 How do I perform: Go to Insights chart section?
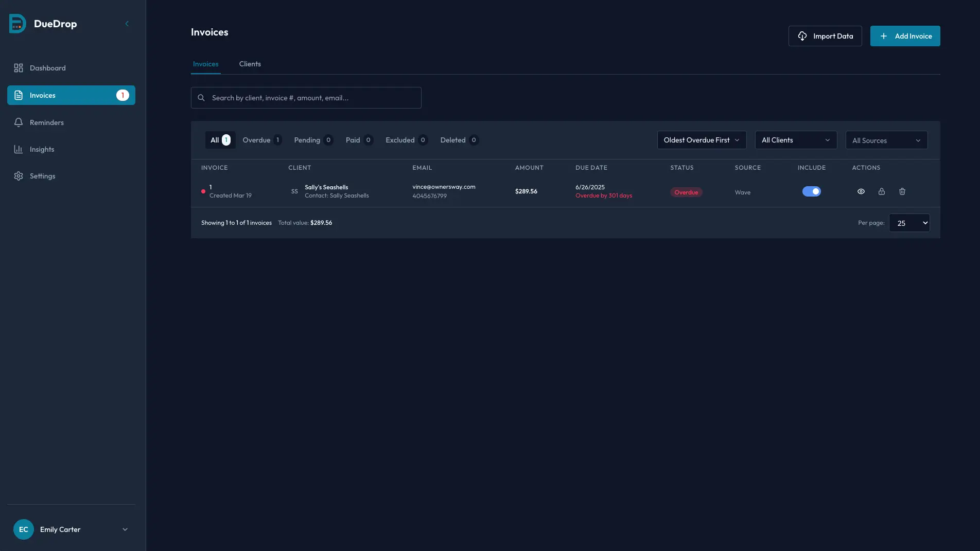point(42,149)
